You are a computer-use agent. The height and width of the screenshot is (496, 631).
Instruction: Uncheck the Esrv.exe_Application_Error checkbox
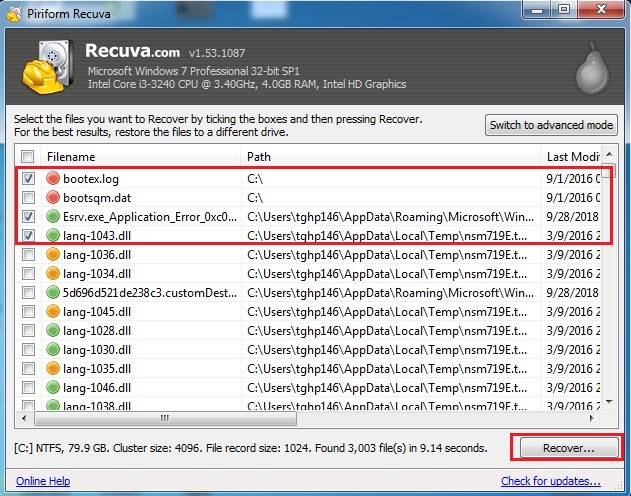click(28, 216)
